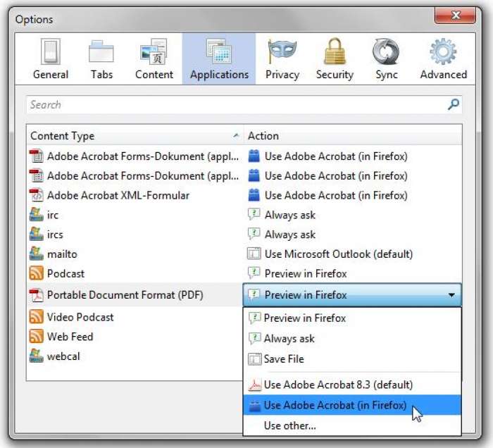
Task: Close the Options dialog window
Action: point(455,15)
